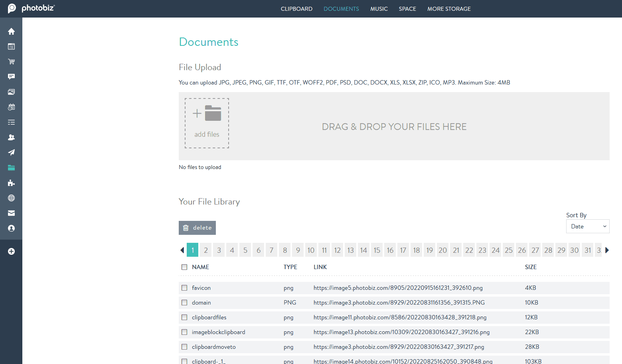Click the add files upload area
The image size is (622, 364).
click(207, 123)
